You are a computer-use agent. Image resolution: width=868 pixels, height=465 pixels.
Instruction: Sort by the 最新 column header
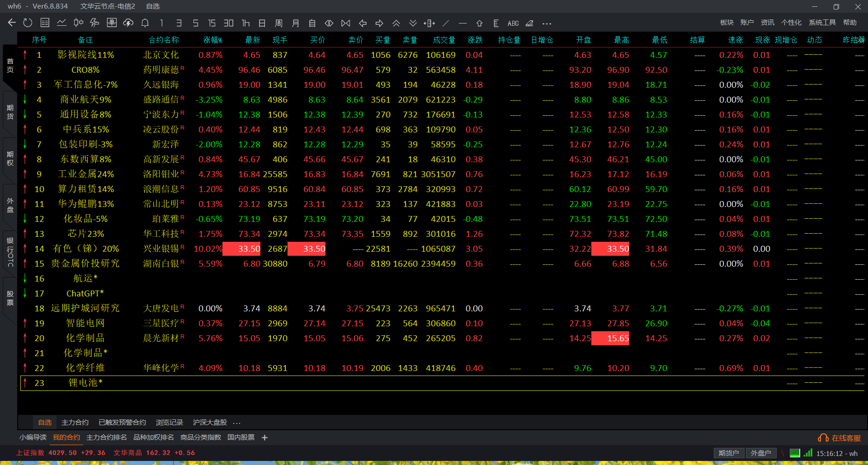(253, 40)
